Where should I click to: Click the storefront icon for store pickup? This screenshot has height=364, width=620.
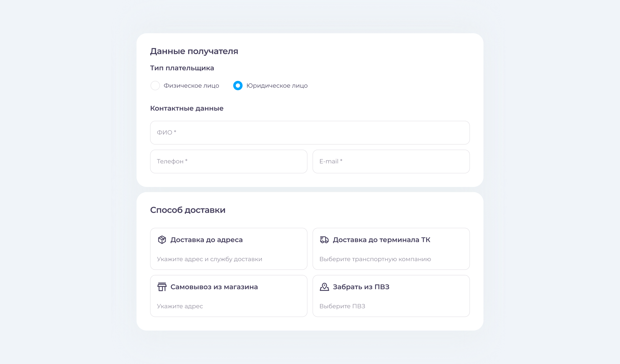[x=162, y=287]
